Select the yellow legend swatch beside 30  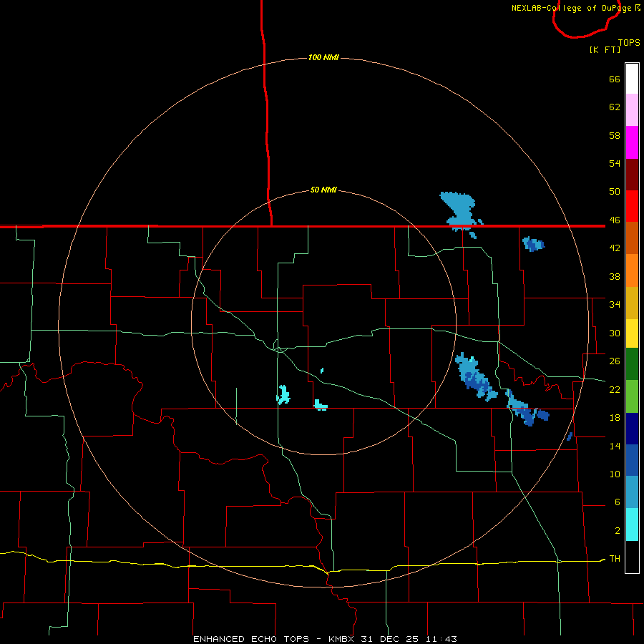[x=632, y=333]
